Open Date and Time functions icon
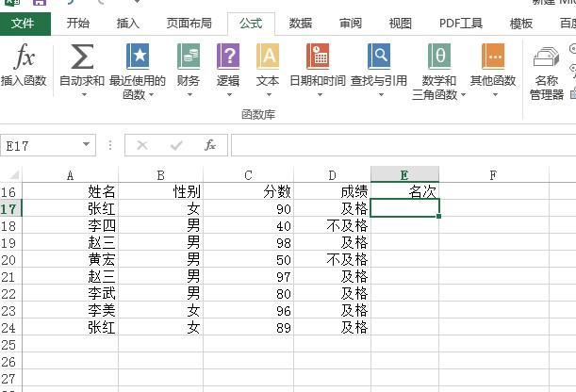Screen dimensions: 576x392 tap(318, 57)
